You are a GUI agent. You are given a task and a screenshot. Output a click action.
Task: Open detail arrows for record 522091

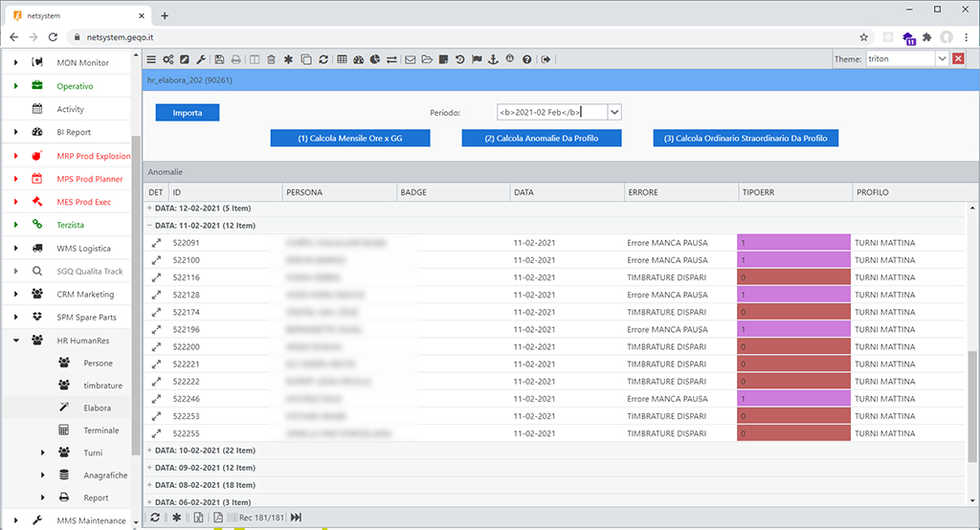point(156,243)
